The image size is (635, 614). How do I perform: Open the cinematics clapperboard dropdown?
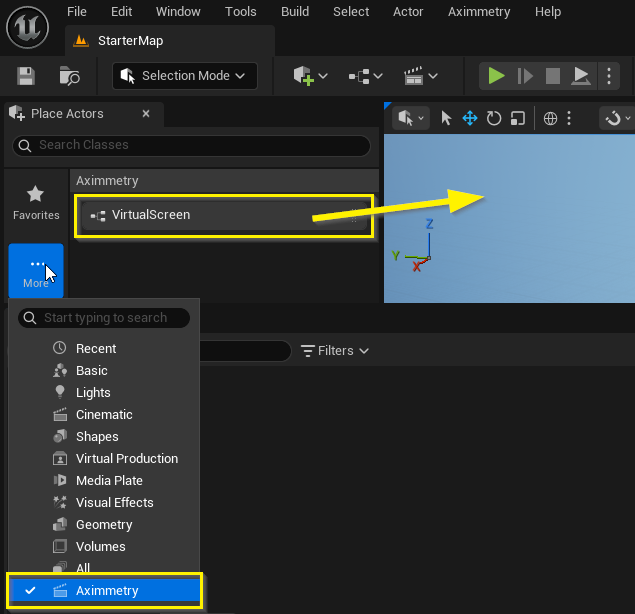point(420,76)
